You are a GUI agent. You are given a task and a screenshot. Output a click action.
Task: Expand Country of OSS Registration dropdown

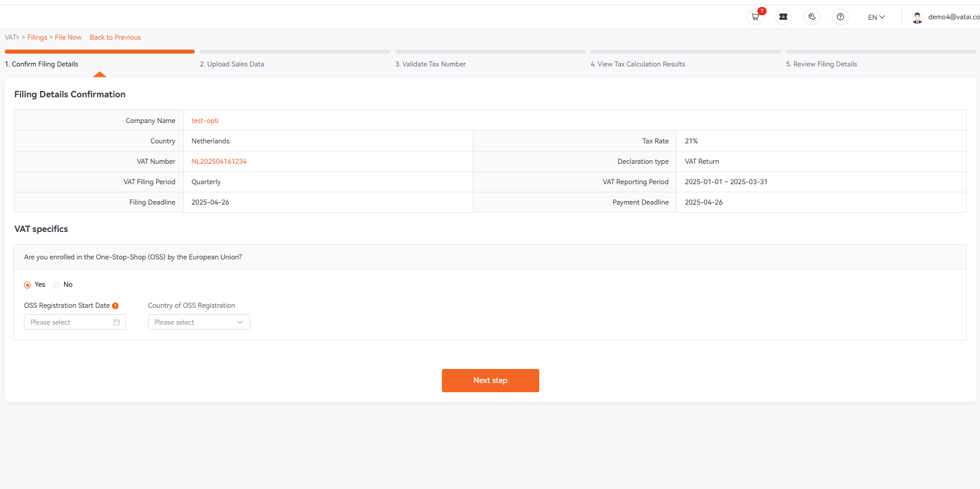coord(199,322)
